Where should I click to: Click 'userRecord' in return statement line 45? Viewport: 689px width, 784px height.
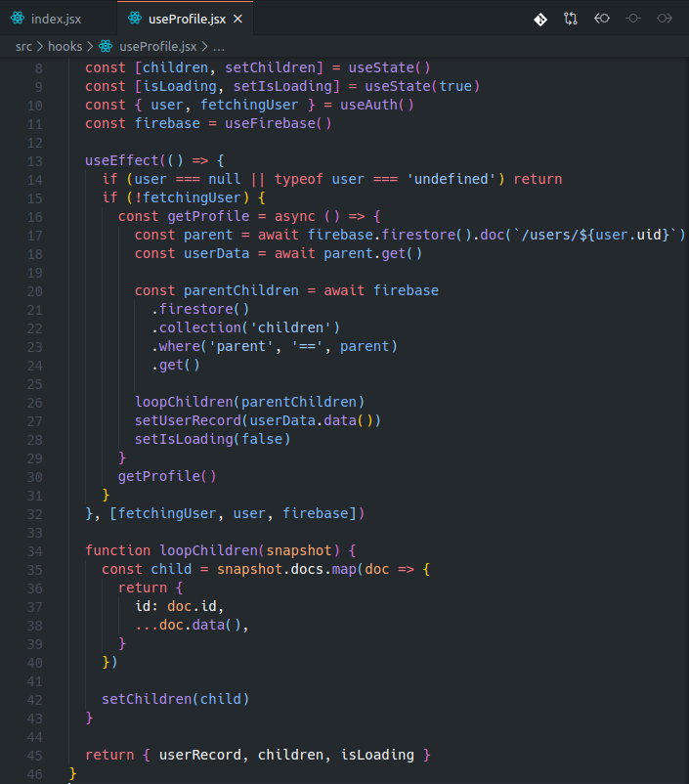point(200,755)
